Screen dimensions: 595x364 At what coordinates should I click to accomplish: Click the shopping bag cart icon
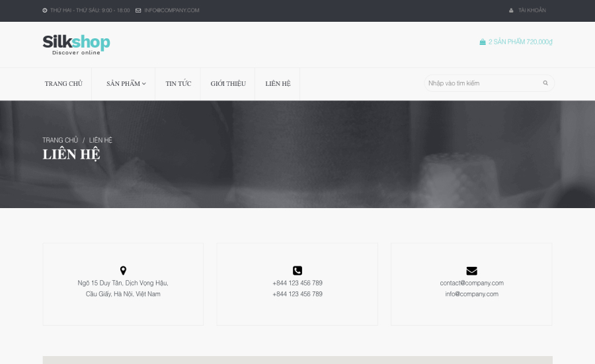(x=483, y=42)
